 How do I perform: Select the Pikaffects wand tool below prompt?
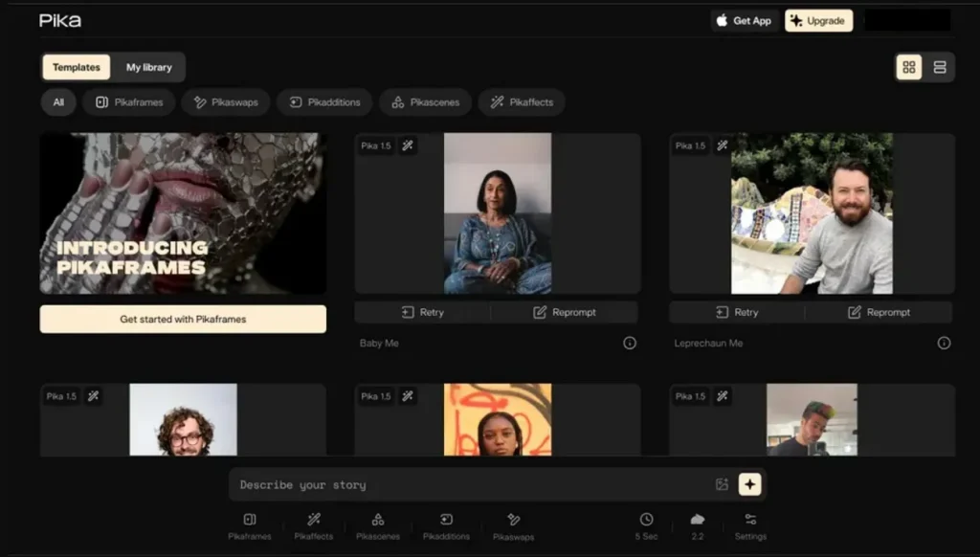[x=314, y=525]
